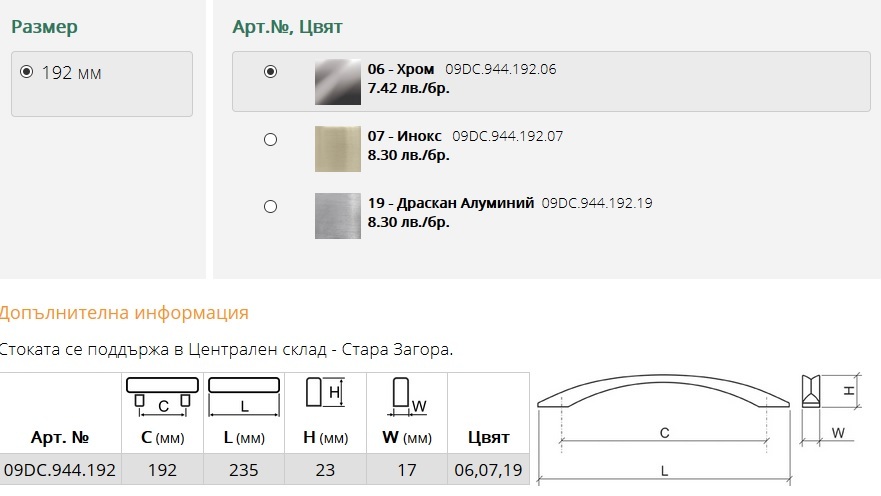This screenshot has width=881, height=496.
Task: Select the 06 - Хром radio option
Action: pos(270,71)
